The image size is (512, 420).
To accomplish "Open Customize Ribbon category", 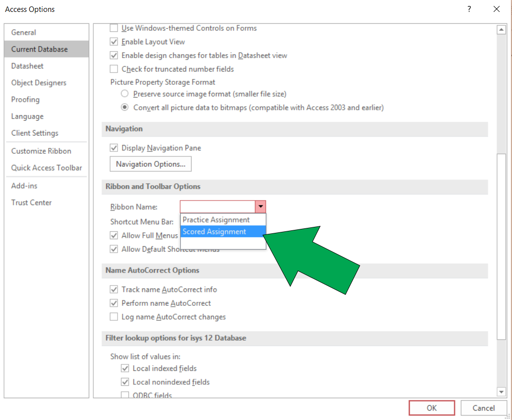I will (46, 151).
